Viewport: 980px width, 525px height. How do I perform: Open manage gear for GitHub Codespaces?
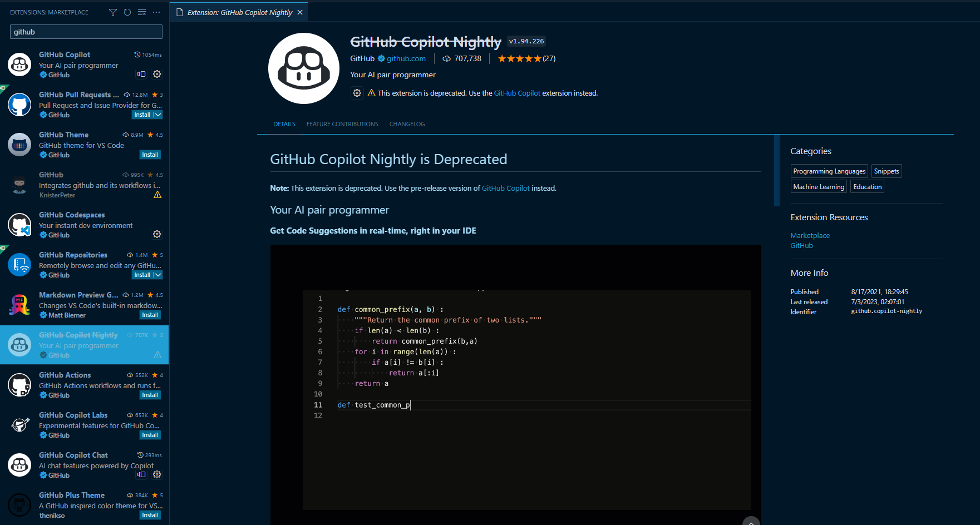coord(157,234)
